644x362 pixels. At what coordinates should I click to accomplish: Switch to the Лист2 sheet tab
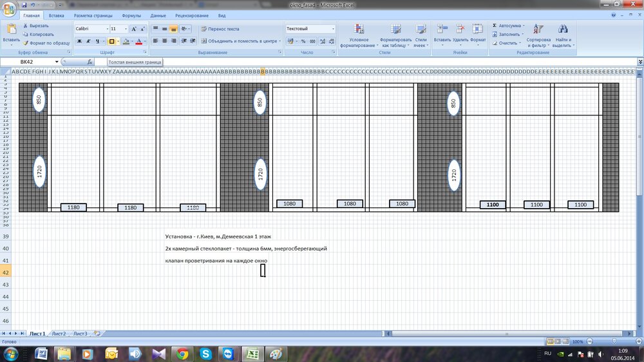click(59, 334)
